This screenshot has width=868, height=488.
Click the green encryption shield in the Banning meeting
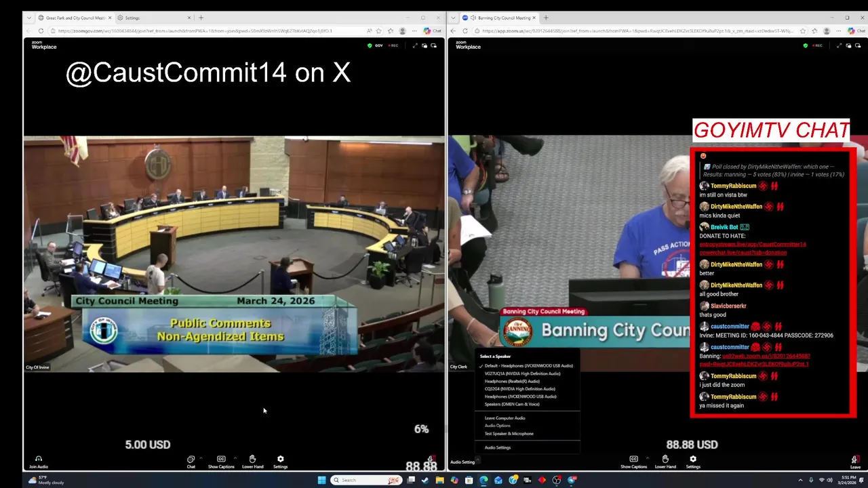[805, 45]
